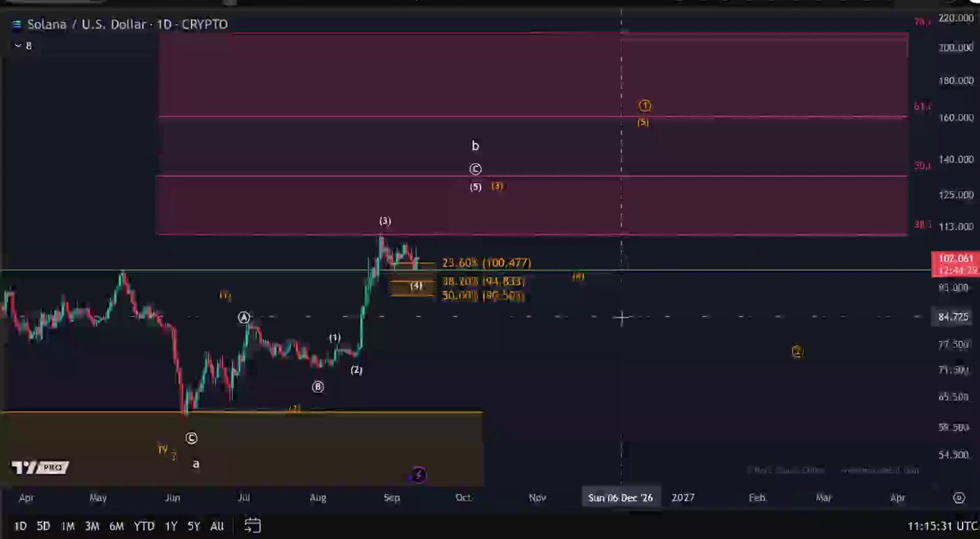Select the white (2) wave label

(356, 370)
